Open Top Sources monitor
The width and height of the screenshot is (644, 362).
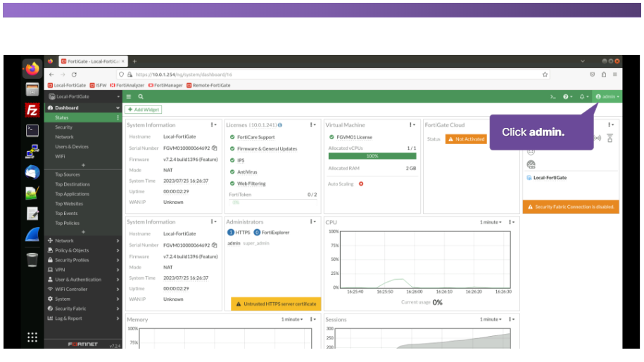68,174
